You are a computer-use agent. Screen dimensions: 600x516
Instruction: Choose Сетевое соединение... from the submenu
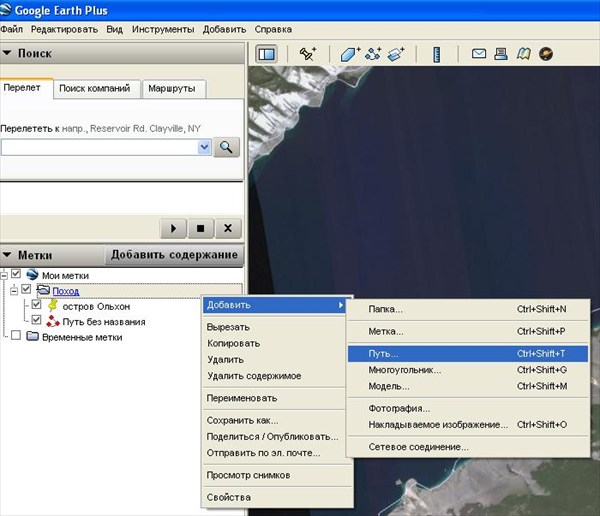[468, 447]
